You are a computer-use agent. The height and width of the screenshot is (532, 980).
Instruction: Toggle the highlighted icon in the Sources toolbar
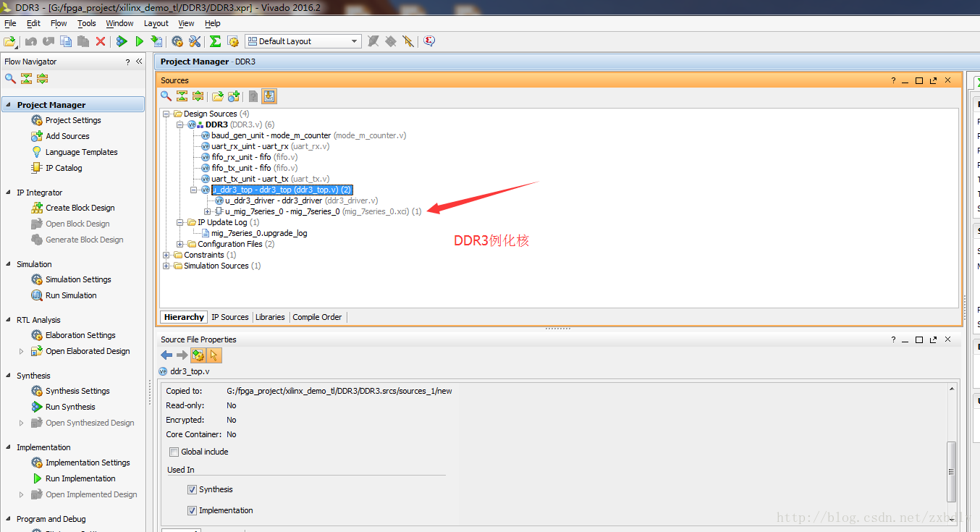click(x=269, y=96)
